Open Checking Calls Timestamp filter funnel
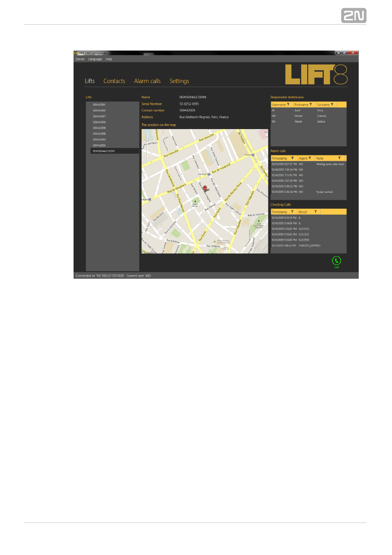 click(x=292, y=212)
